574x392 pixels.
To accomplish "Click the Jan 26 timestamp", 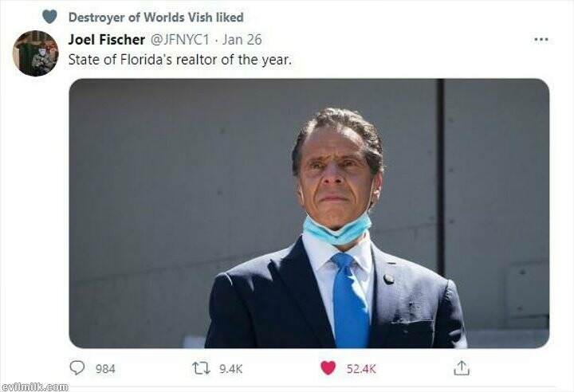I will coord(242,39).
